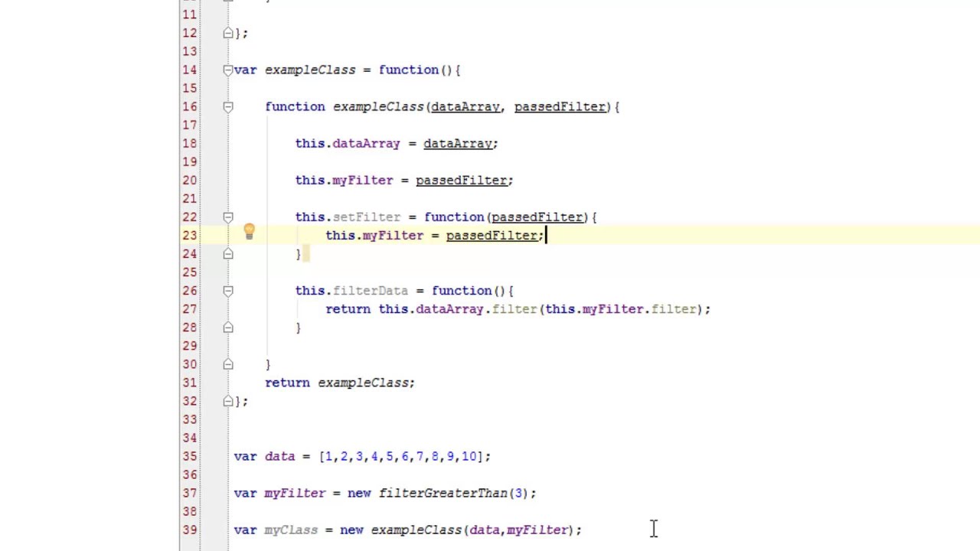
Task: Click 'passedFilter' at end of line 23
Action: pos(492,235)
